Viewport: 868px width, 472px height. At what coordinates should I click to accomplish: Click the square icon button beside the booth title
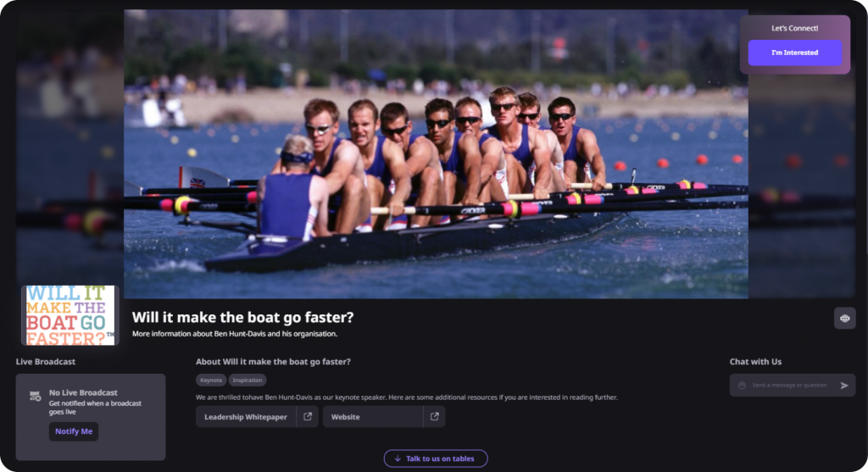pos(845,318)
